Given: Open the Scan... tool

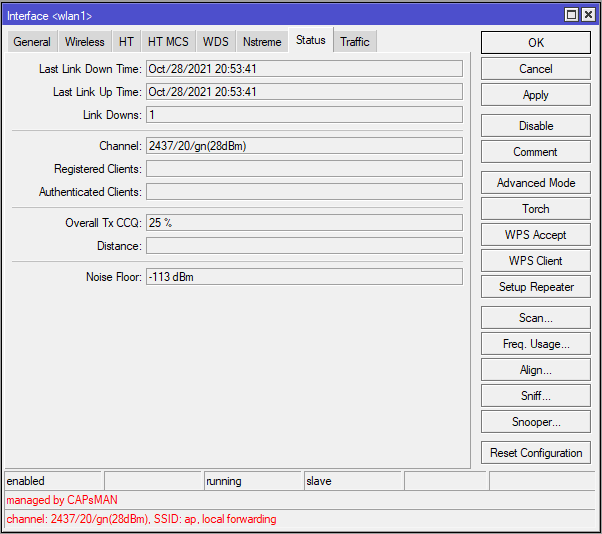Looking at the screenshot, I should (536, 317).
